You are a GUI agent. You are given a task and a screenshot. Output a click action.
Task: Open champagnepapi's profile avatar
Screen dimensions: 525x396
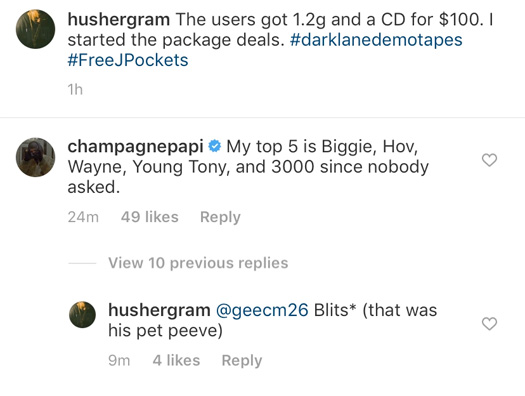coord(35,157)
